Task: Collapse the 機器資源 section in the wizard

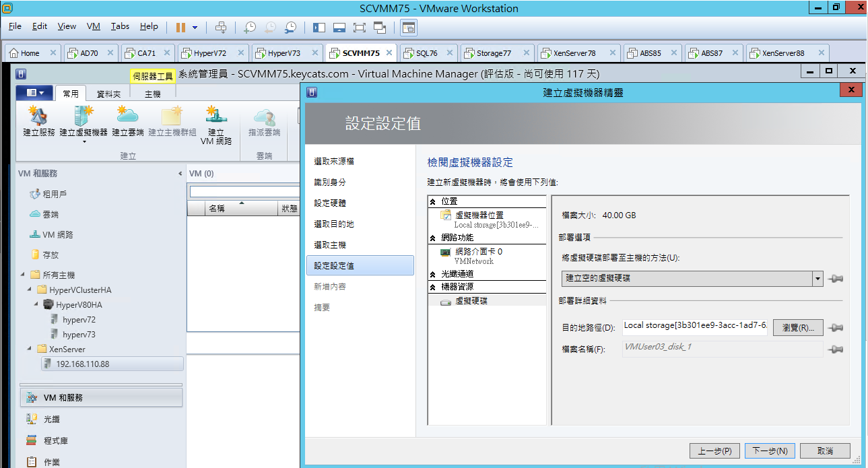Action: click(432, 287)
